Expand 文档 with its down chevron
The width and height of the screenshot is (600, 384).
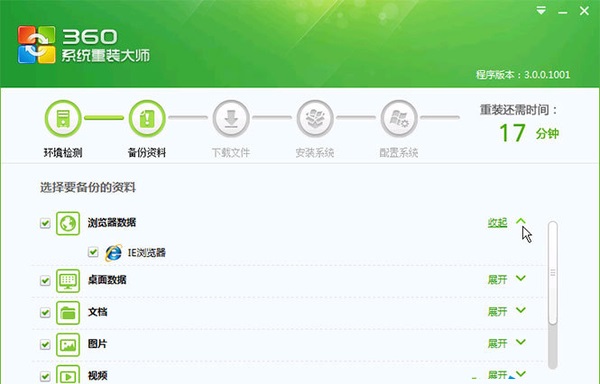521,310
